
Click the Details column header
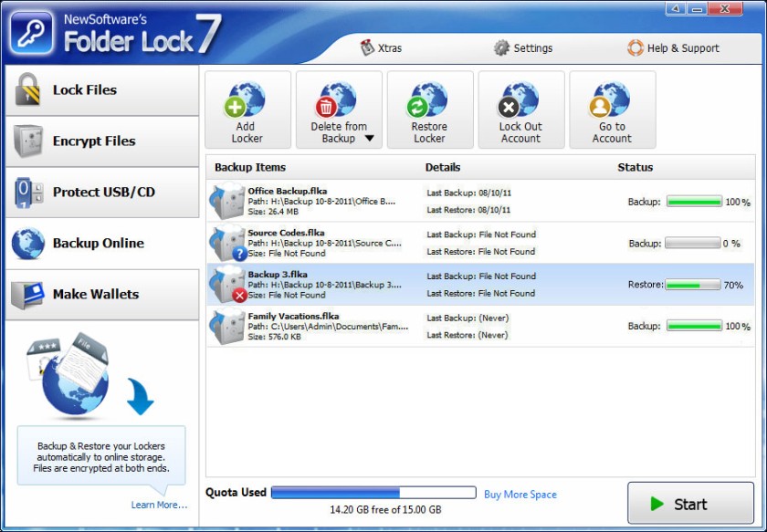click(x=443, y=167)
